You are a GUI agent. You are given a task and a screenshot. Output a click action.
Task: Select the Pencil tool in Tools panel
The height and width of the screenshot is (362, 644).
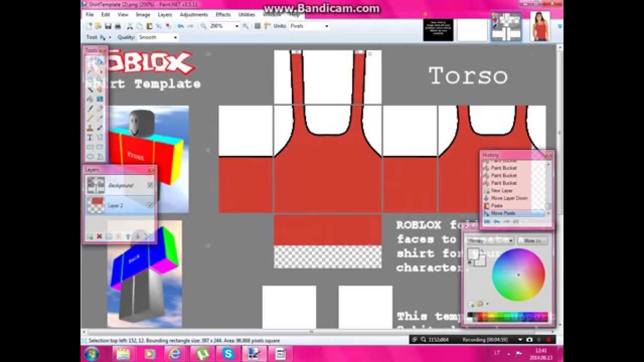click(x=90, y=118)
